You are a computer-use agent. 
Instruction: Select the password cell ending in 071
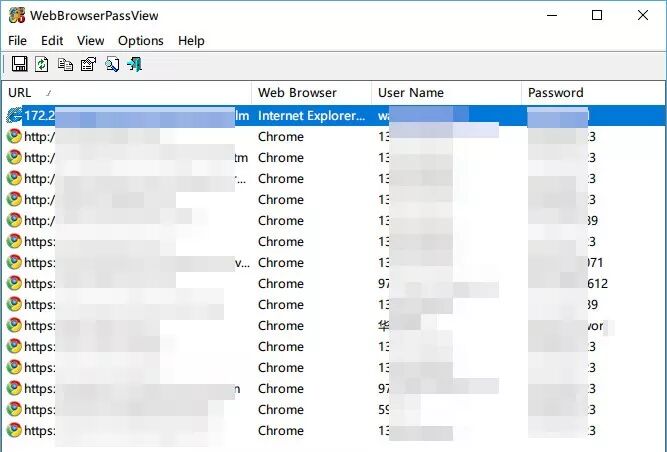566,263
